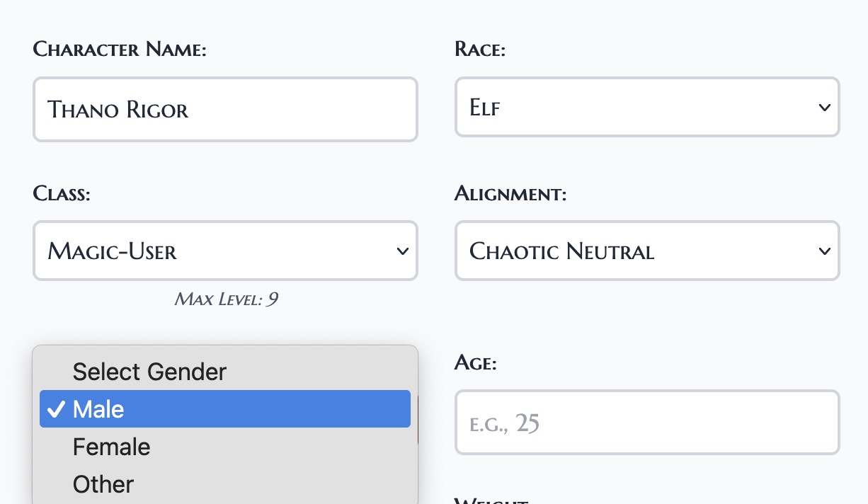868x504 pixels.
Task: Click the Max Level: 9 hint text
Action: pos(226,299)
